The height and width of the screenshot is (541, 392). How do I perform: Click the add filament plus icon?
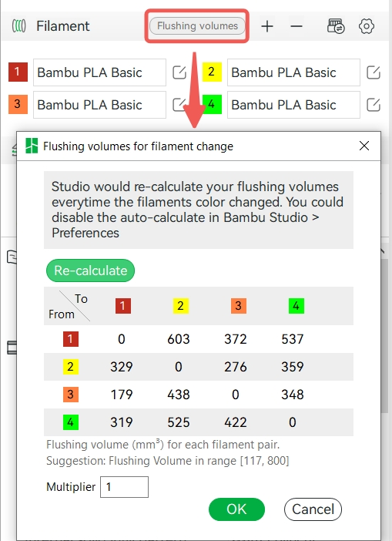[267, 26]
